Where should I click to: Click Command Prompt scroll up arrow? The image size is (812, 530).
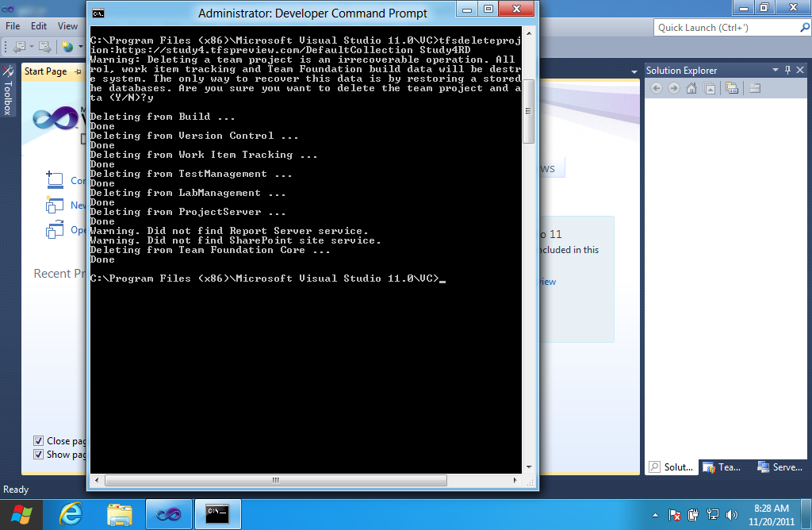click(529, 33)
